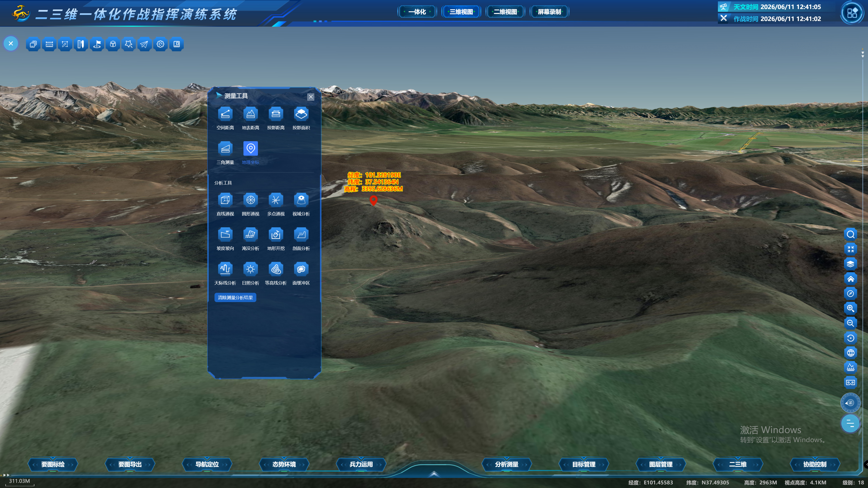Select the 投影距离 measurement tool

(x=276, y=114)
